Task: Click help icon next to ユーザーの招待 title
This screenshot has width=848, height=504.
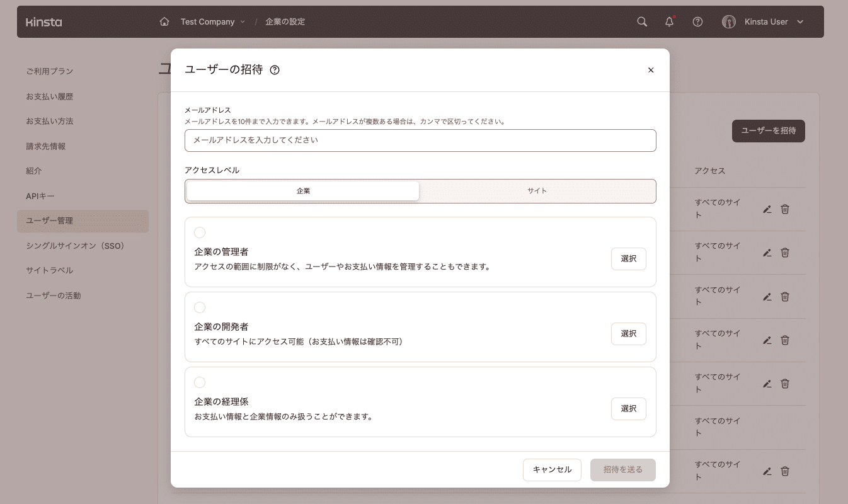Action: coord(275,70)
